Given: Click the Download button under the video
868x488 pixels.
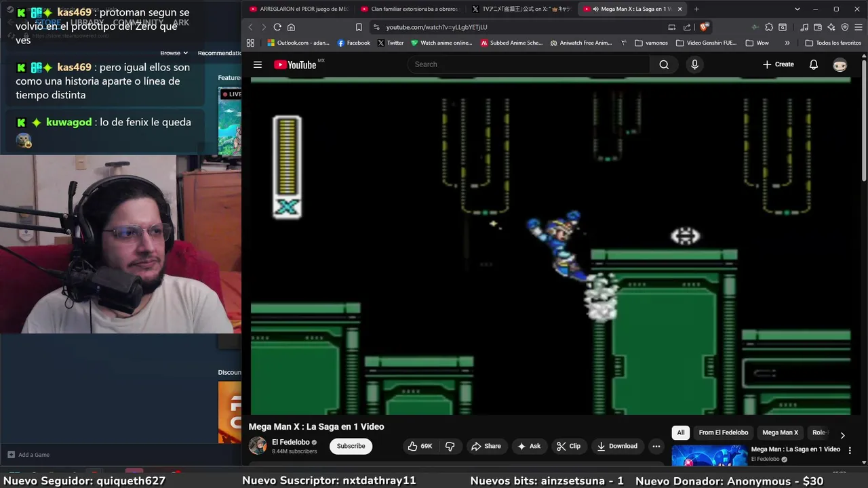Looking at the screenshot, I should coord(616,446).
